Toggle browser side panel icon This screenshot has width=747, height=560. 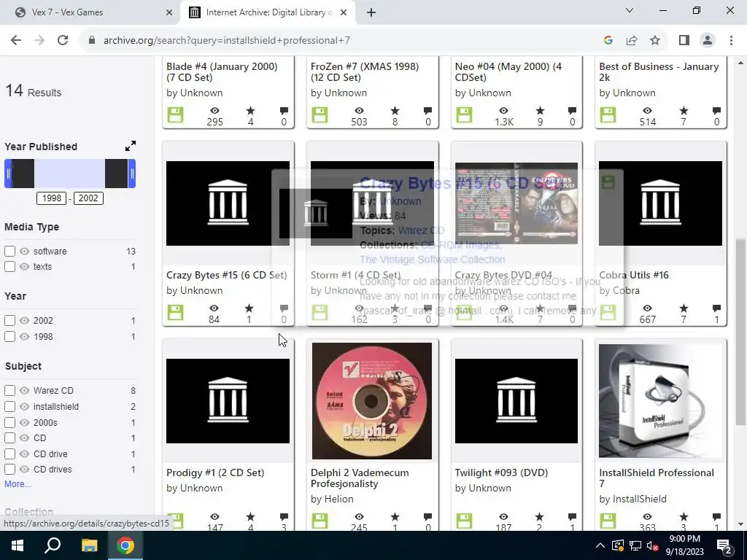click(x=684, y=41)
